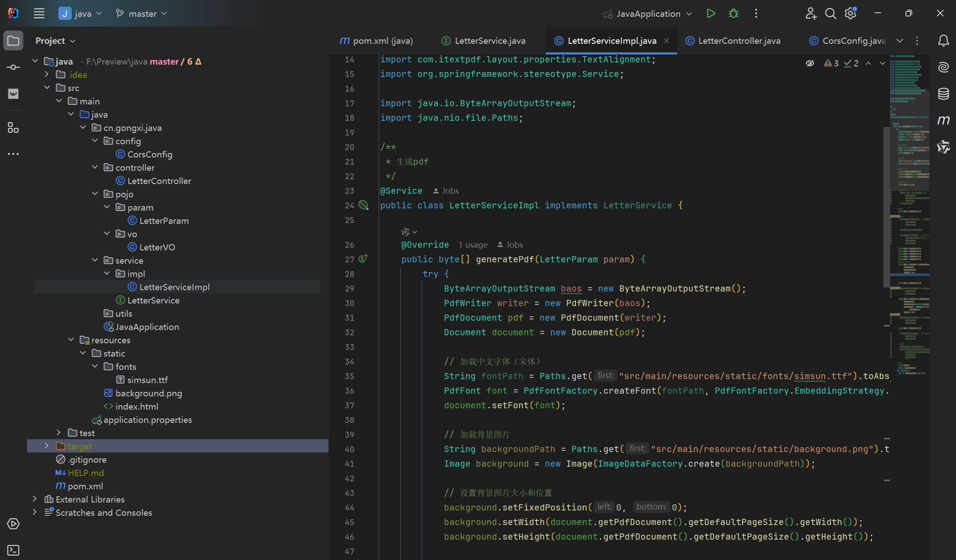Open the Project view selector dropdown
The width and height of the screenshot is (956, 560).
point(55,41)
